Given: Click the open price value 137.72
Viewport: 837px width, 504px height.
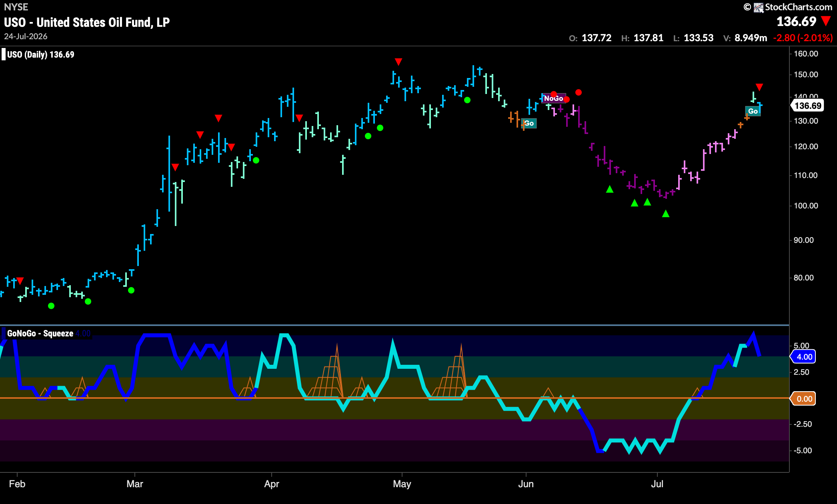Looking at the screenshot, I should point(597,38).
